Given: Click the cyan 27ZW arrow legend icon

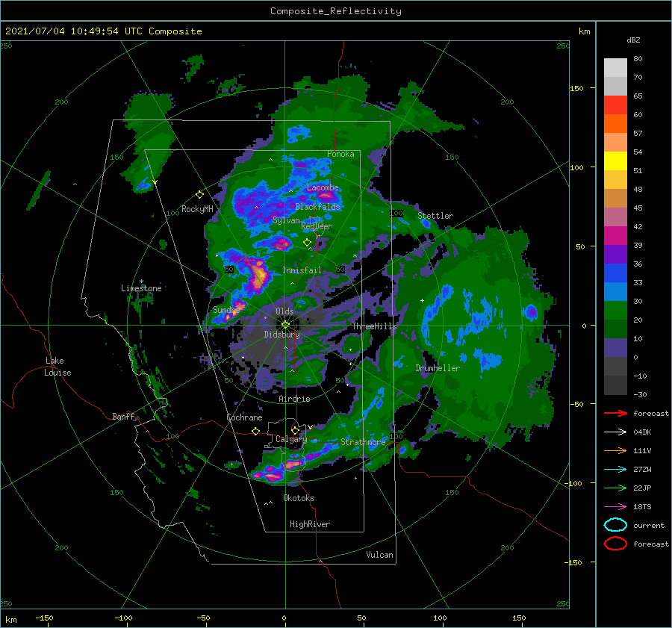Looking at the screenshot, I should pos(615,470).
